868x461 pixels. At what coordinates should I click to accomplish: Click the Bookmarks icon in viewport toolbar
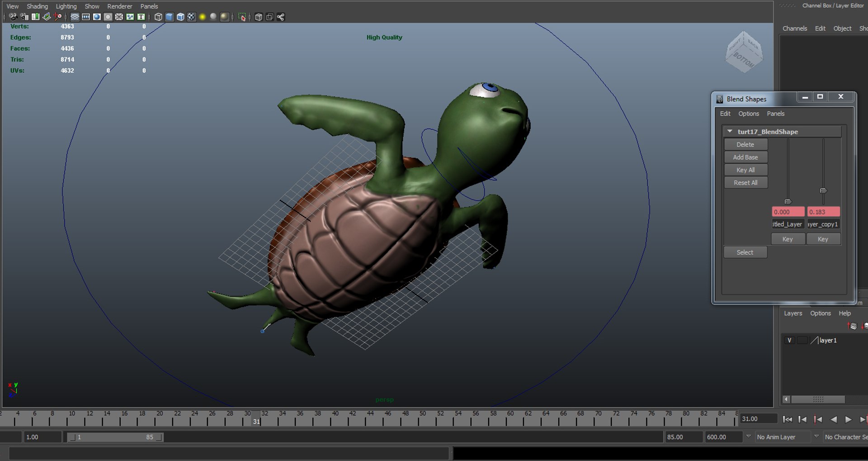click(35, 17)
